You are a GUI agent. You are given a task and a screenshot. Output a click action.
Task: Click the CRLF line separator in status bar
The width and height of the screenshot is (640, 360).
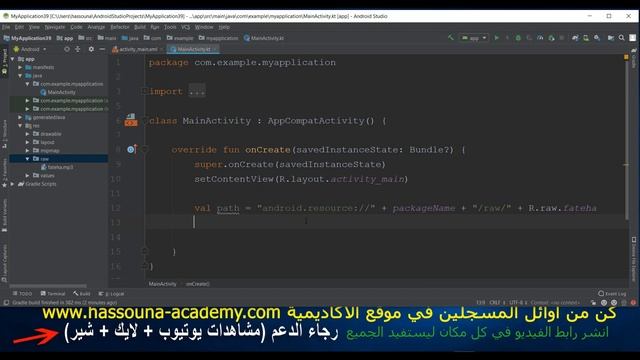pyautogui.click(x=496, y=302)
